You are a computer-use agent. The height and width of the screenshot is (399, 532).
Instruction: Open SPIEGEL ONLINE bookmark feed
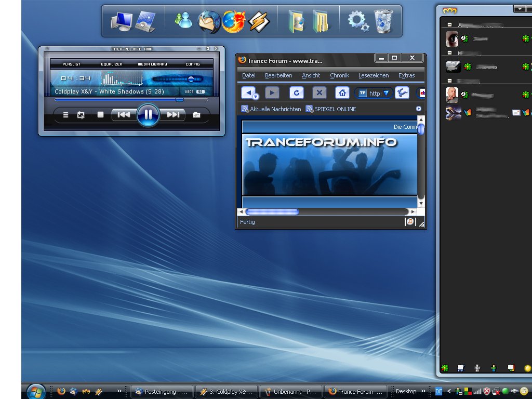(331, 109)
